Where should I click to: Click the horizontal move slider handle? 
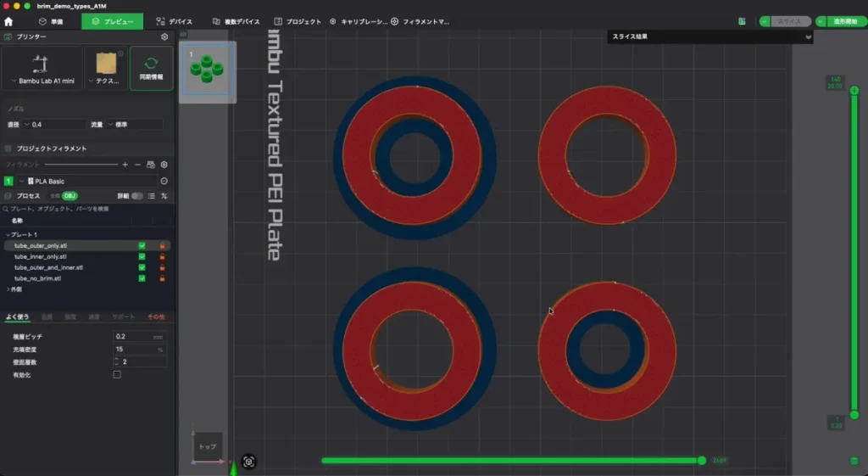pyautogui.click(x=701, y=461)
